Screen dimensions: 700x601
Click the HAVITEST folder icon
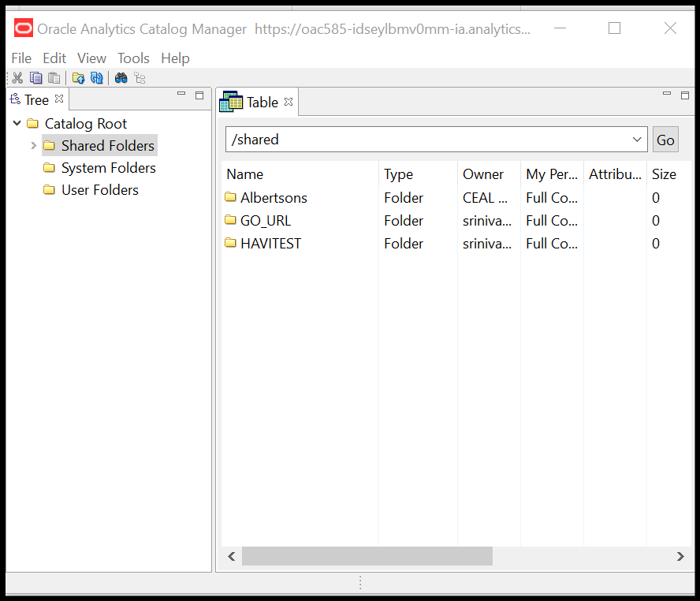tap(230, 242)
